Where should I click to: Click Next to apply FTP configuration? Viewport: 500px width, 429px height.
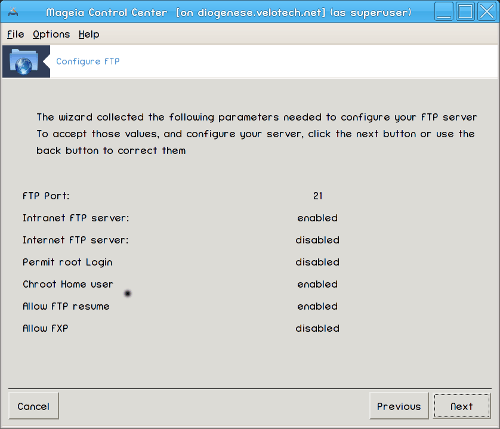462,406
